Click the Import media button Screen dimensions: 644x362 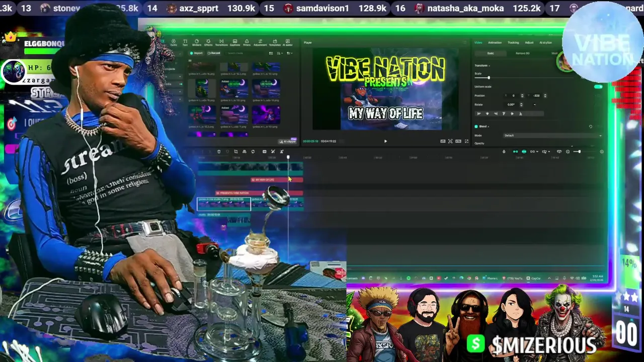point(196,53)
